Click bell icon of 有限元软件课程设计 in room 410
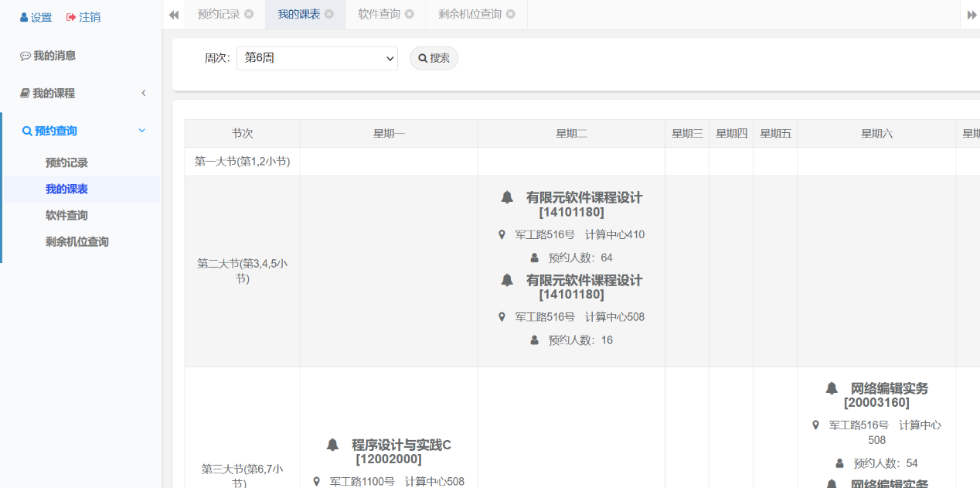Screen dimensions: 980x488 click(x=507, y=197)
